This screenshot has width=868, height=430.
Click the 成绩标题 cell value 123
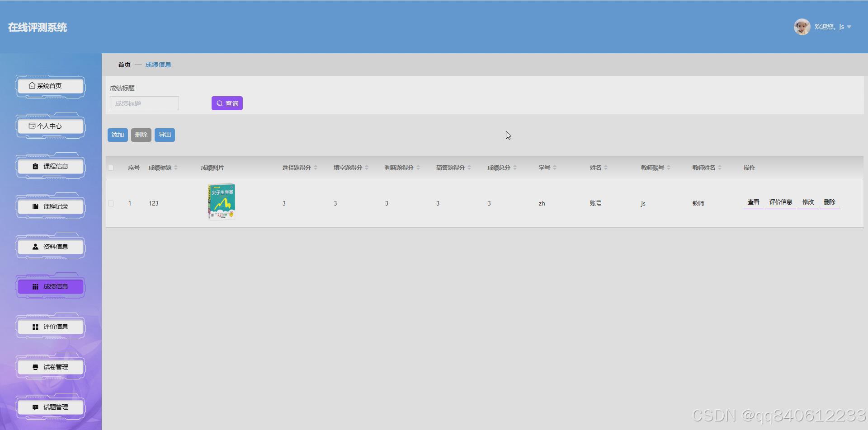(154, 203)
